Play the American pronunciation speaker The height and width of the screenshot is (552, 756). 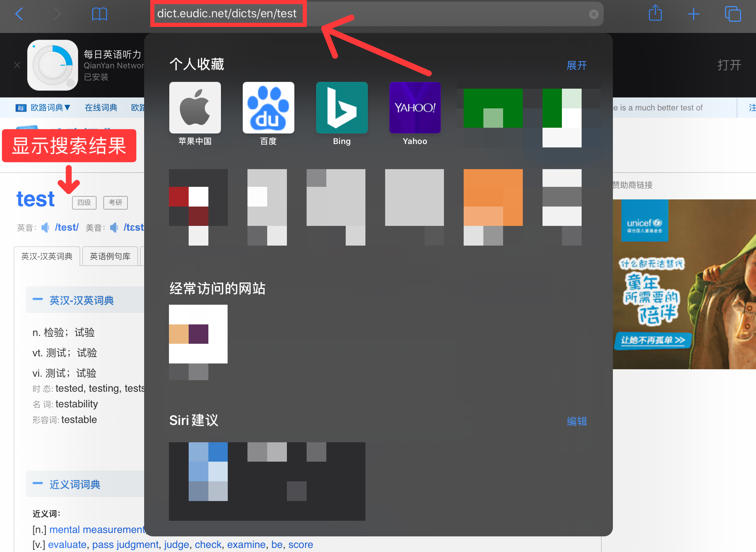(x=114, y=227)
